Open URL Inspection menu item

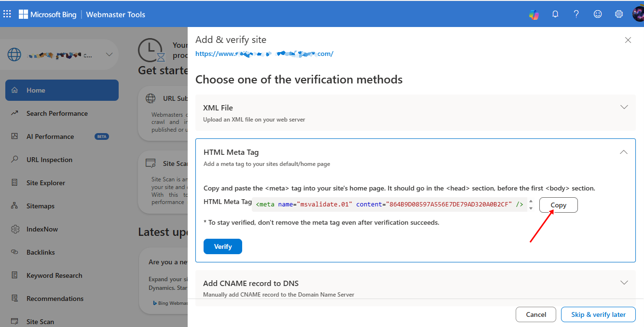click(x=62, y=160)
